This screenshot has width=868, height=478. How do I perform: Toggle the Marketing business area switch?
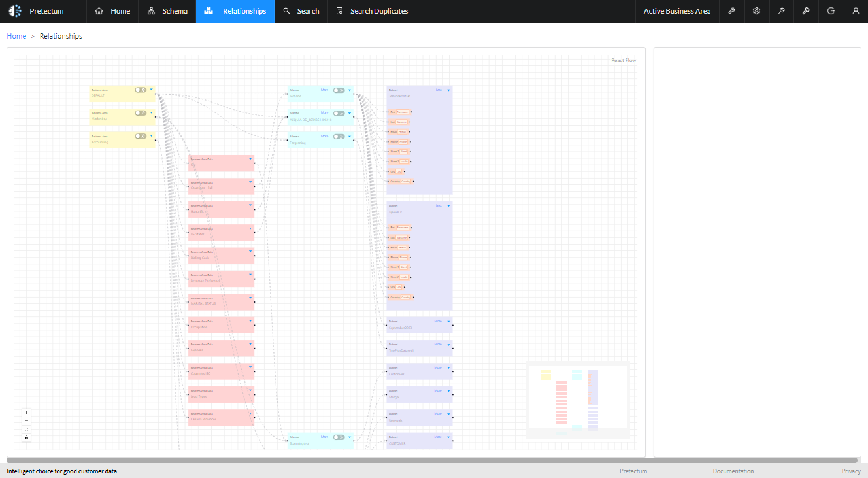click(141, 112)
